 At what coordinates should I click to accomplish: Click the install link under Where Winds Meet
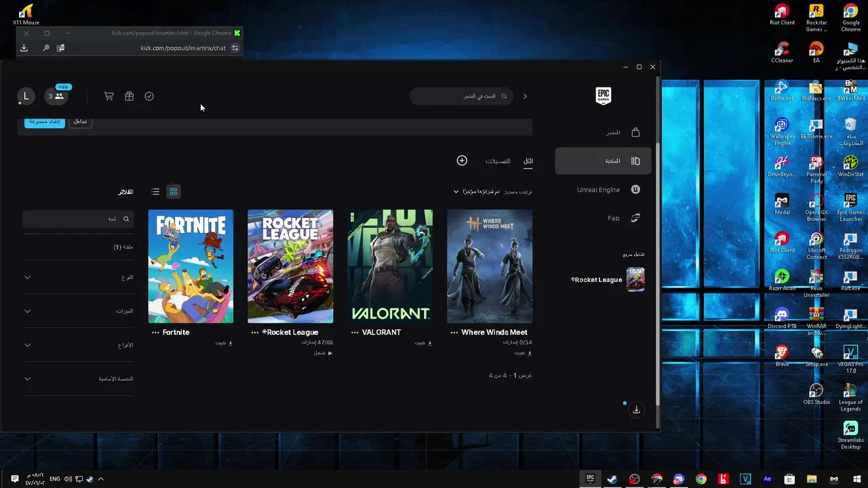pyautogui.click(x=523, y=353)
